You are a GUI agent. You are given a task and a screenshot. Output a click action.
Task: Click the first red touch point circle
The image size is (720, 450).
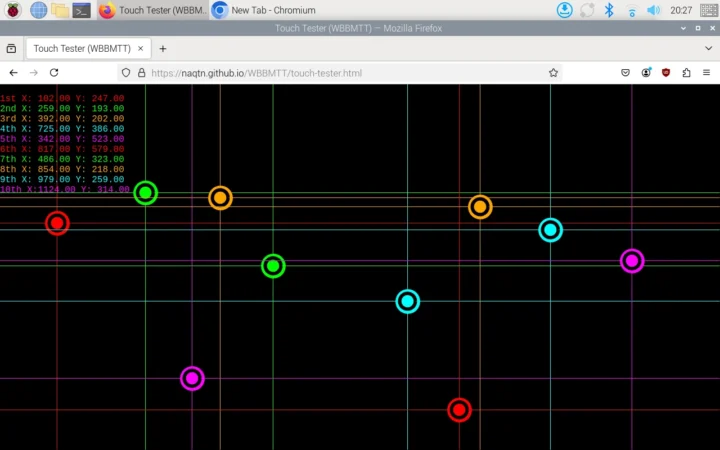pos(57,223)
